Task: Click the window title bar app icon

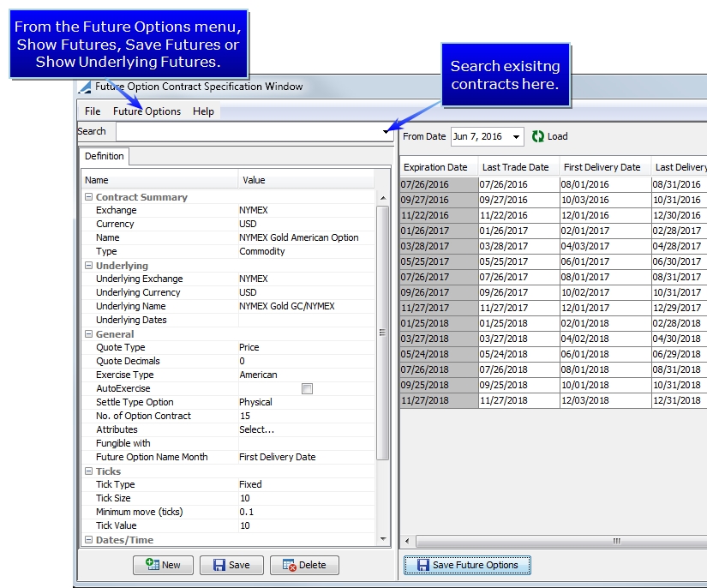Action: 85,87
